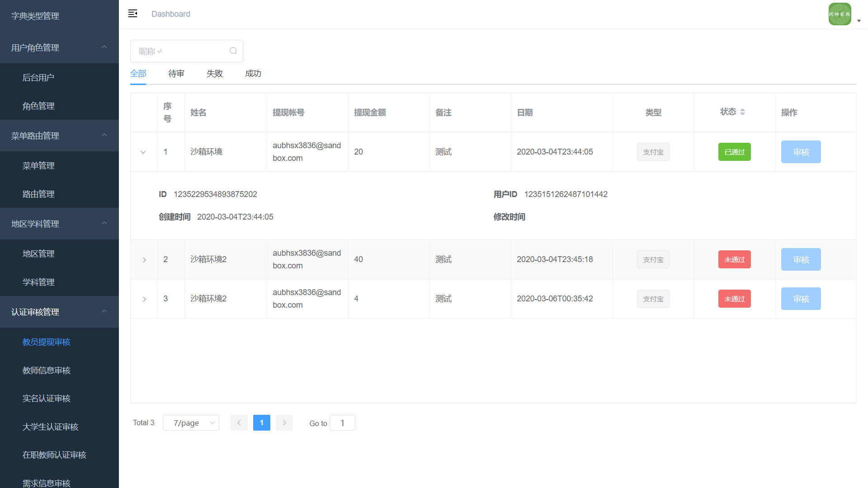Switch to the 失败 tab
868x488 pixels.
(x=215, y=74)
